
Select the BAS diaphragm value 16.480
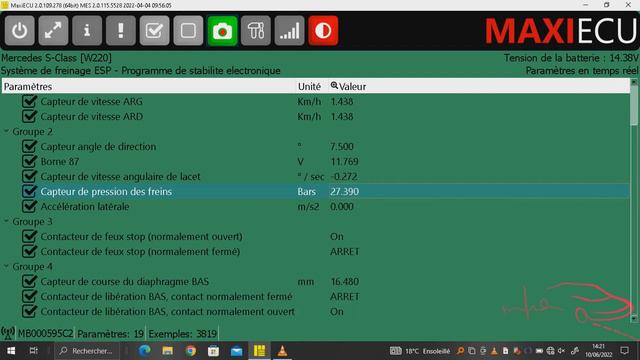(344, 282)
